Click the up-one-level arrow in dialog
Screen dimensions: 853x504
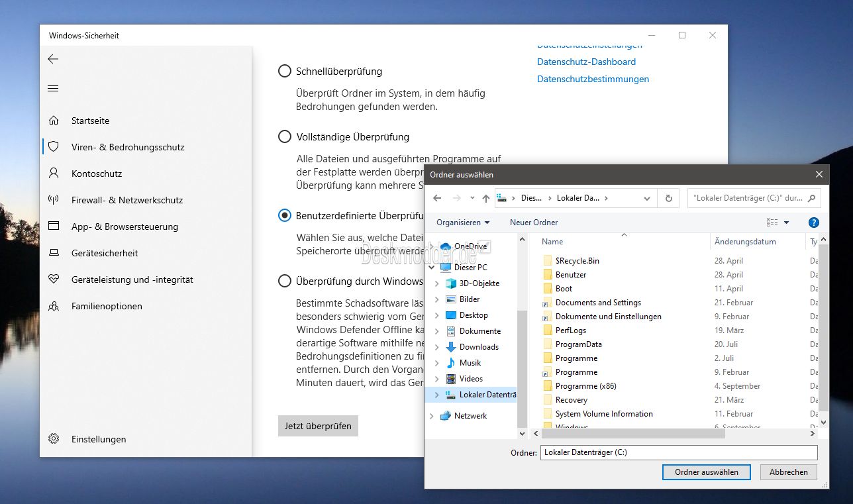click(x=486, y=198)
